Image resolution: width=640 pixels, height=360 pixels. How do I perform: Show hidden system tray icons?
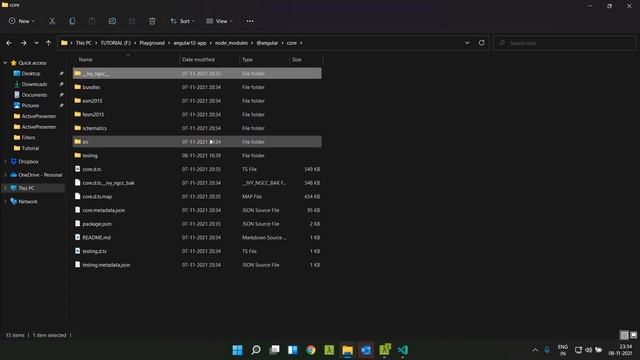(535, 350)
